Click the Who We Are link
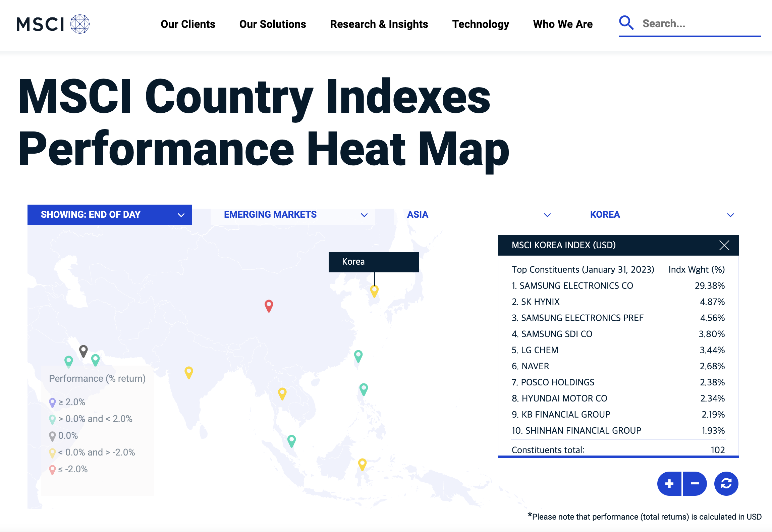The width and height of the screenshot is (772, 532). point(563,24)
